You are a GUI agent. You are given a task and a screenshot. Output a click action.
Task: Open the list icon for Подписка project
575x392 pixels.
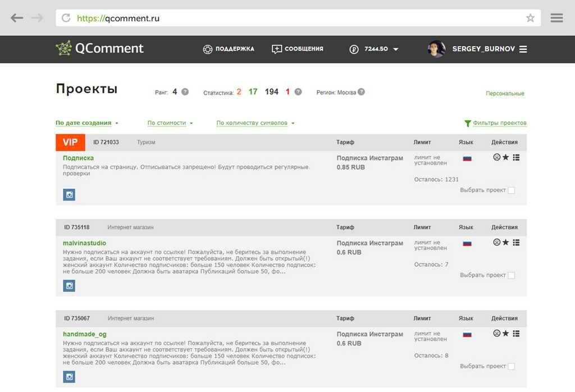tap(517, 157)
